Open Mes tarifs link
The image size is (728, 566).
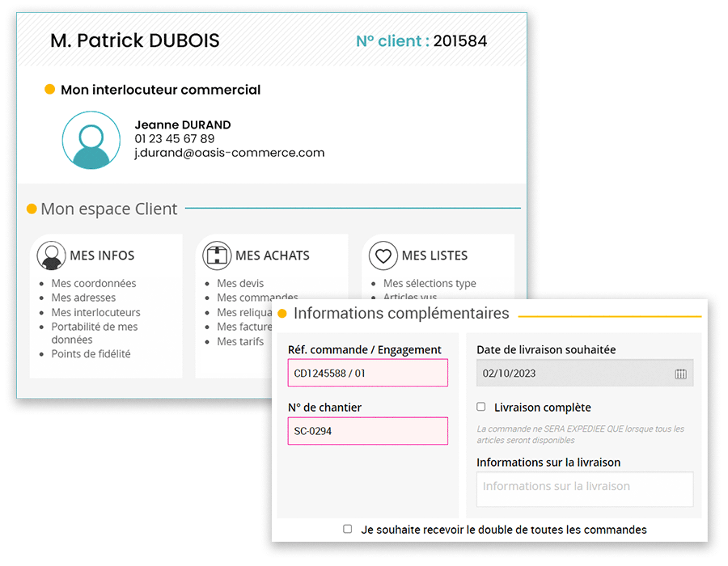pyautogui.click(x=240, y=341)
